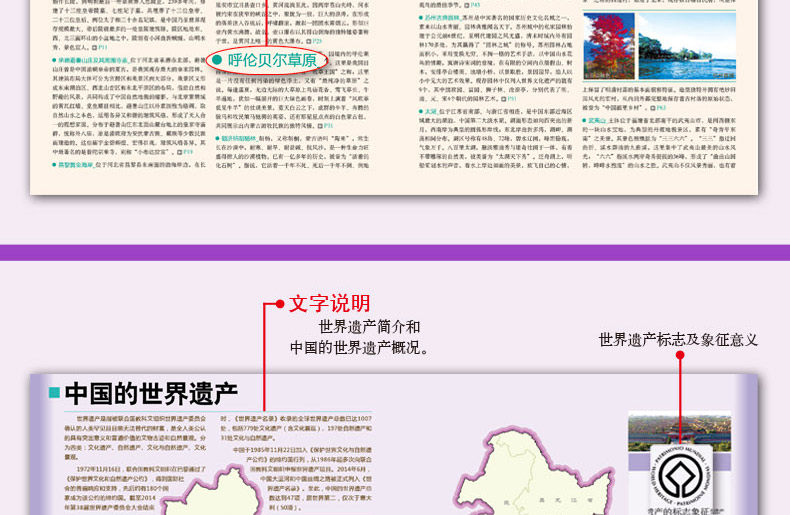Click the 世界遗产标志及象征意义 caption
790x515 pixels.
coord(678,340)
